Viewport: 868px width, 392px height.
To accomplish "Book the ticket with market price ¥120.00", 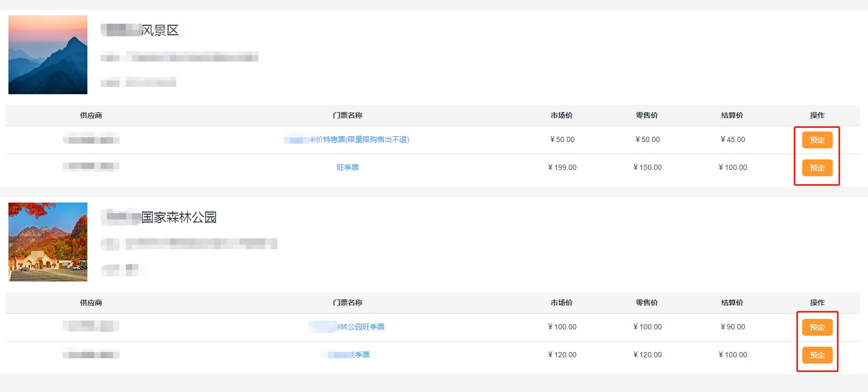I will (817, 355).
